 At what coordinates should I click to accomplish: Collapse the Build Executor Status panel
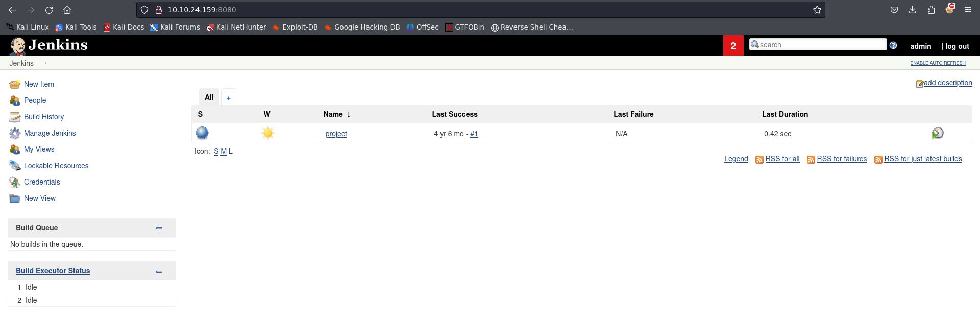pyautogui.click(x=159, y=272)
